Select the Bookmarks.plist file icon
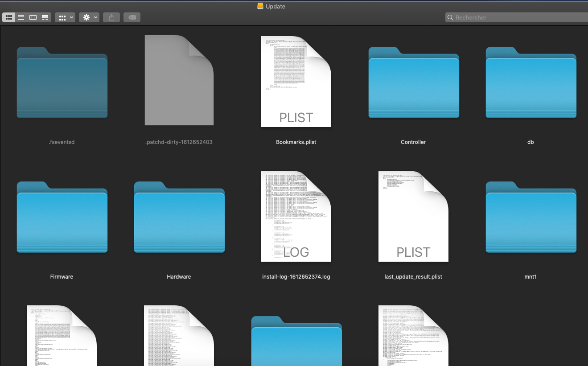 point(296,82)
